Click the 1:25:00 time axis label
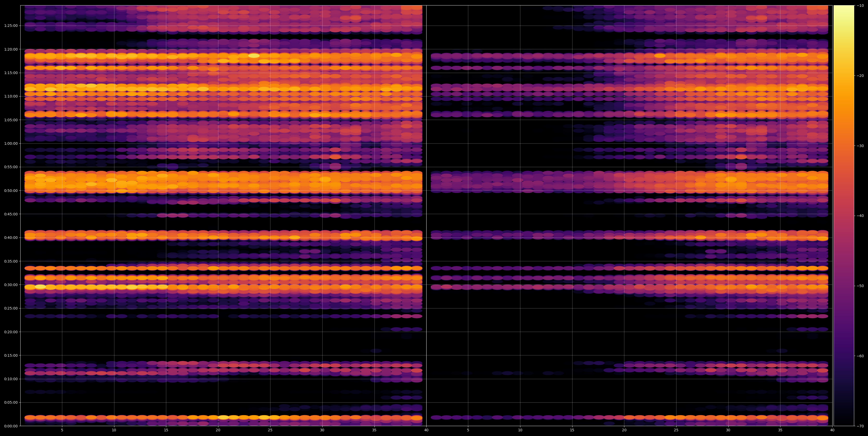This screenshot has width=868, height=436. pos(11,26)
